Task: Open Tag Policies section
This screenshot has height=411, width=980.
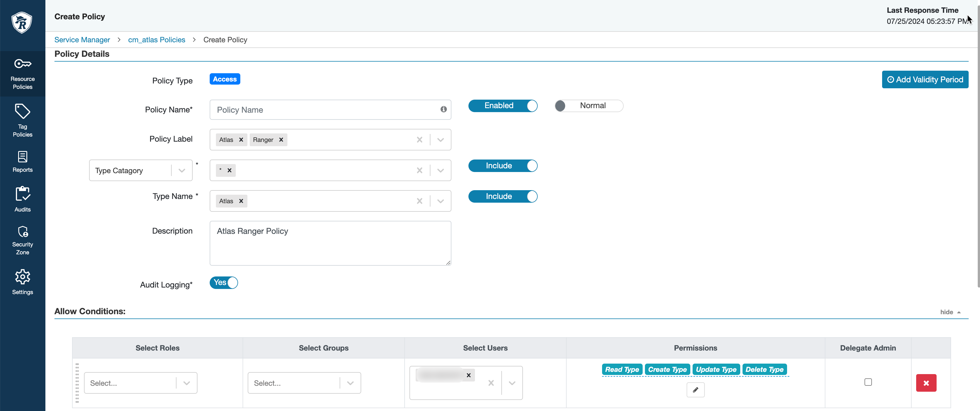Action: click(22, 120)
